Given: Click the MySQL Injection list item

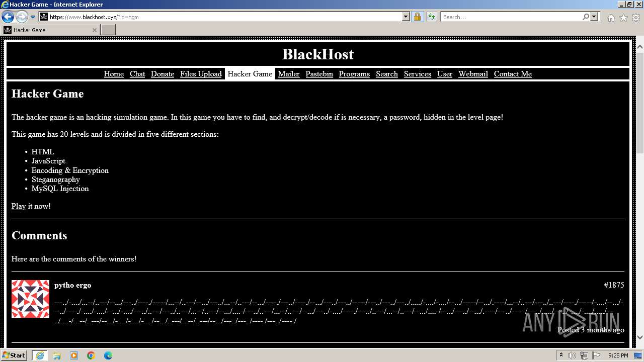Looking at the screenshot, I should (60, 189).
